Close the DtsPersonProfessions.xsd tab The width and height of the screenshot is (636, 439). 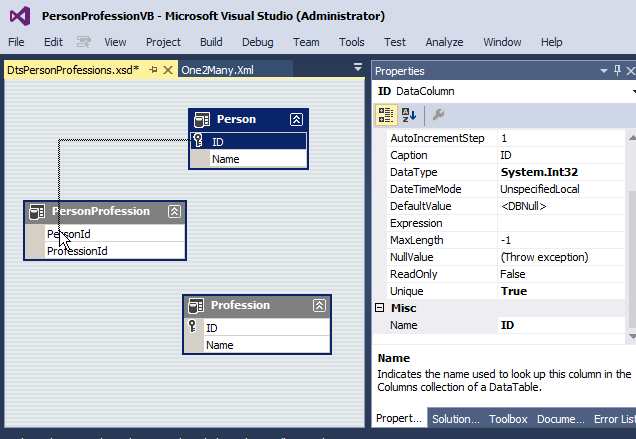[x=168, y=70]
